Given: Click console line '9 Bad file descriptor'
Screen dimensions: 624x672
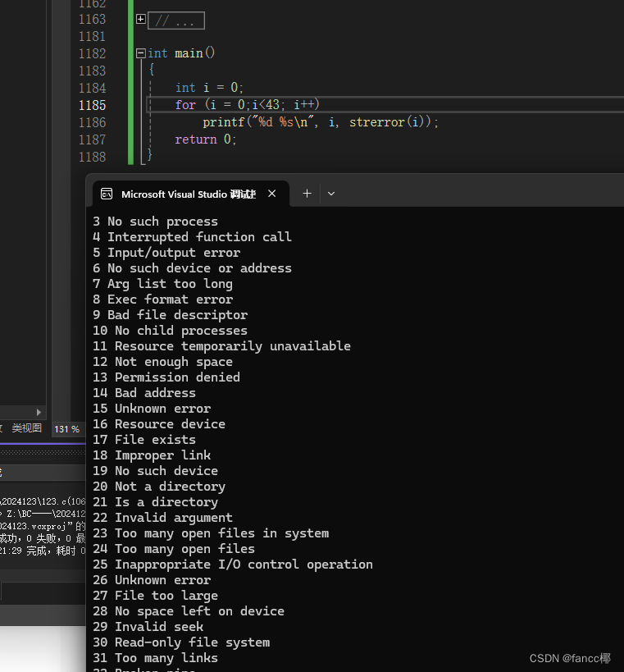Looking at the screenshot, I should click(171, 315).
